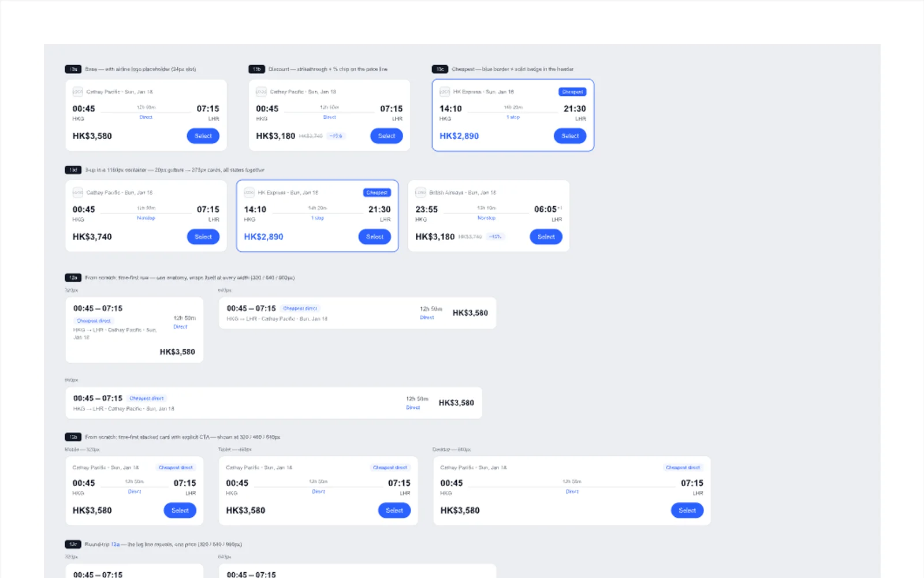Click the HK Express logo placeholder in the 3-up row
The image size is (924, 578).
click(249, 192)
